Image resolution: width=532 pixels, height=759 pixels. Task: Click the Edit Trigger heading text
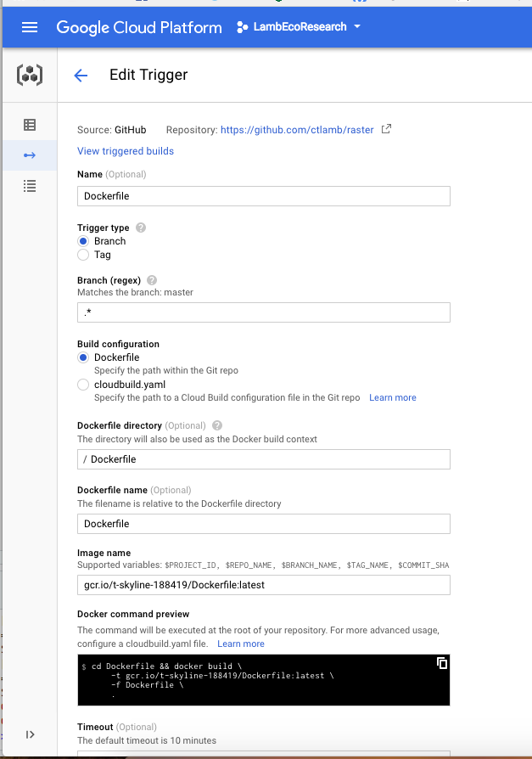pyautogui.click(x=148, y=75)
